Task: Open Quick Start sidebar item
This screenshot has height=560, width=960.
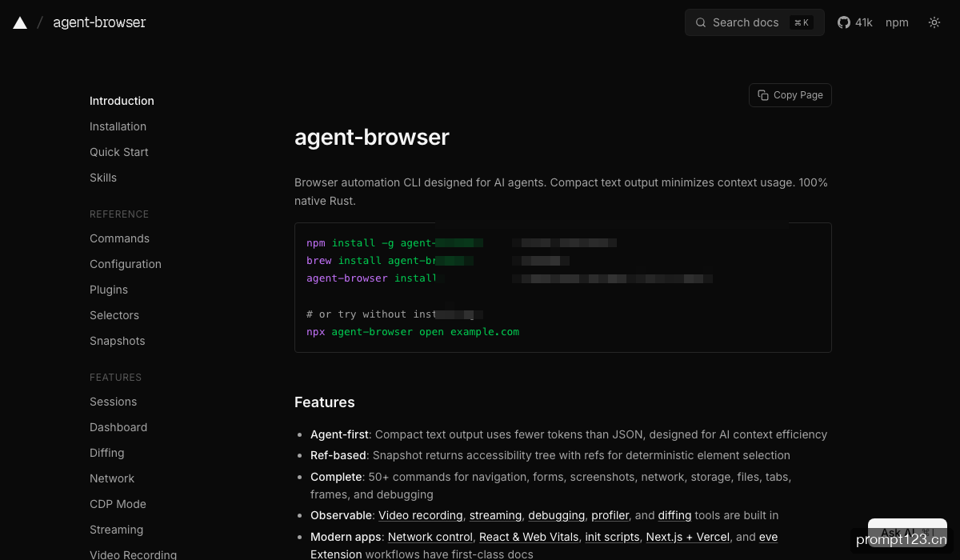Action: [119, 152]
